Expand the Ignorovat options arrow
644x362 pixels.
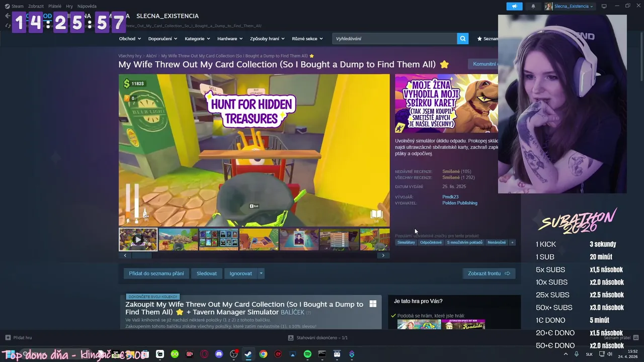click(261, 274)
